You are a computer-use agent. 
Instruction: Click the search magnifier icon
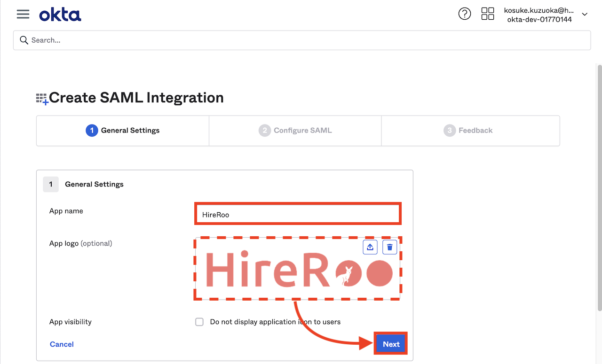coord(24,40)
